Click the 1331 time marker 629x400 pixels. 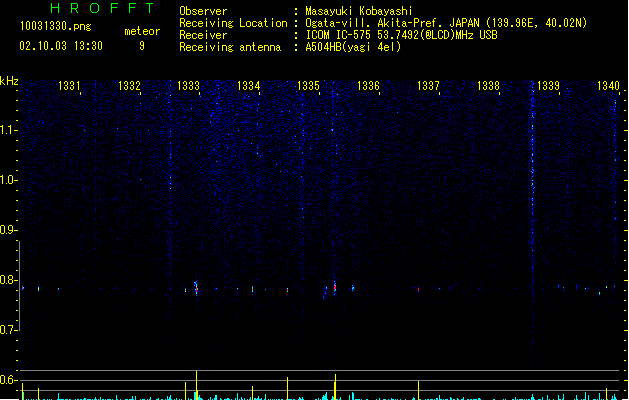(69, 86)
